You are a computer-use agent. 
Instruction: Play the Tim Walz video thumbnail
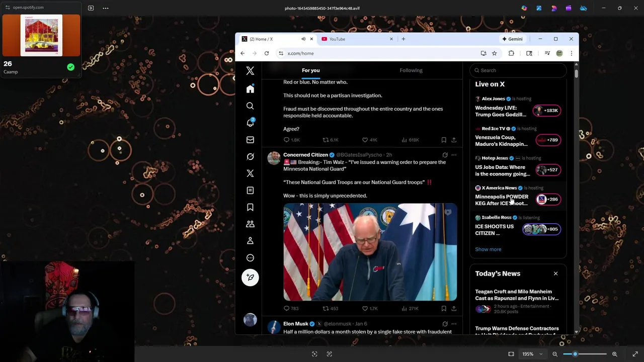click(370, 252)
